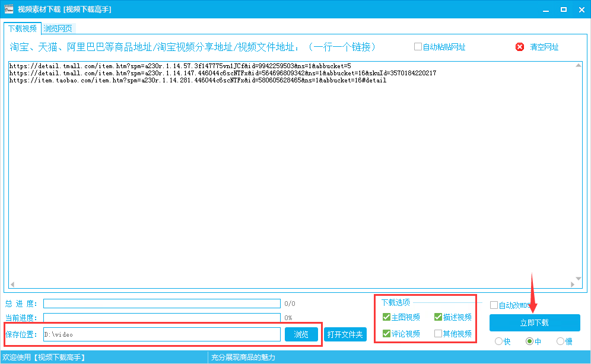Enable the 其他视频 checkbox
Screen dimensions: 591x364
[x=438, y=334]
